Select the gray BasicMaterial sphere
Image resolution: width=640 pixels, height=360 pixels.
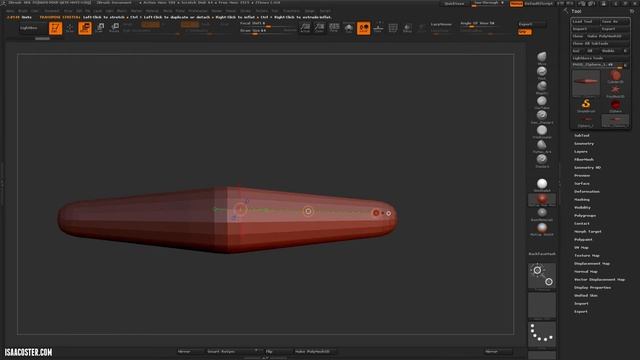pos(542,214)
